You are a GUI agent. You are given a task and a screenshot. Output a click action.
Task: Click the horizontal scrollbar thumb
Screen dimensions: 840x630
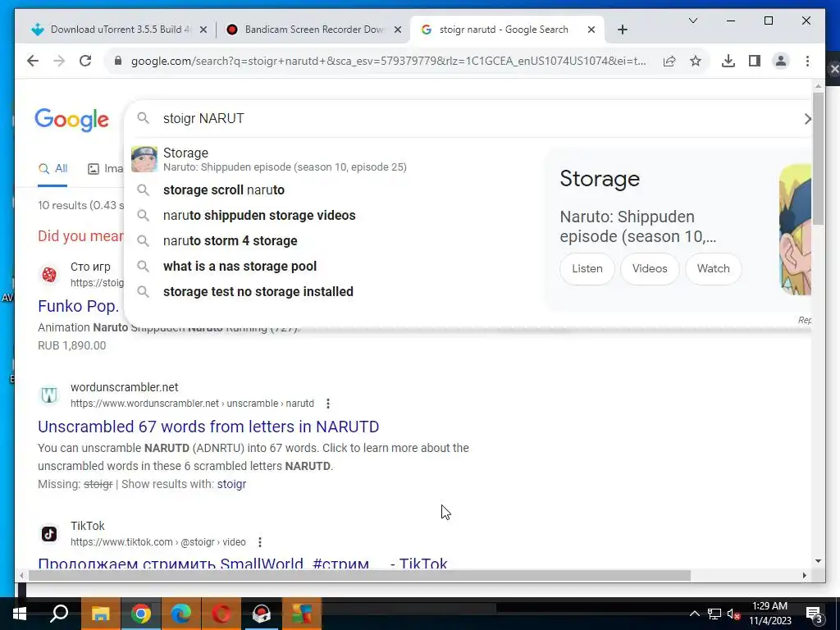coord(359,576)
